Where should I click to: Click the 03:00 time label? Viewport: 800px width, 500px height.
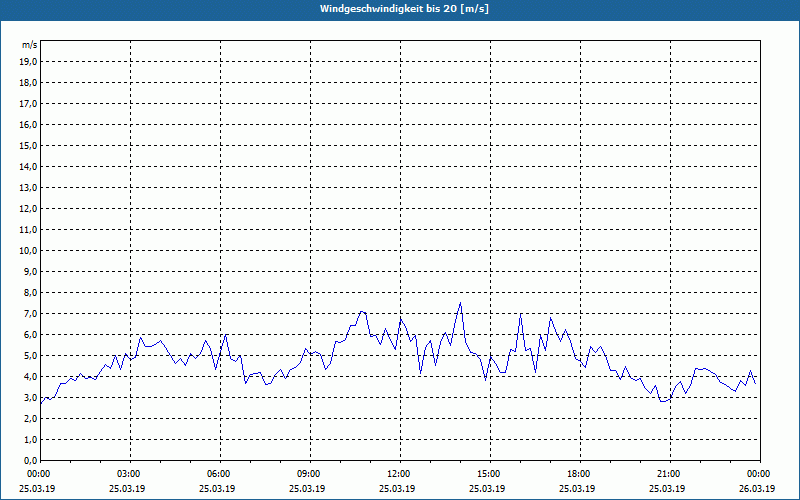[x=131, y=474]
